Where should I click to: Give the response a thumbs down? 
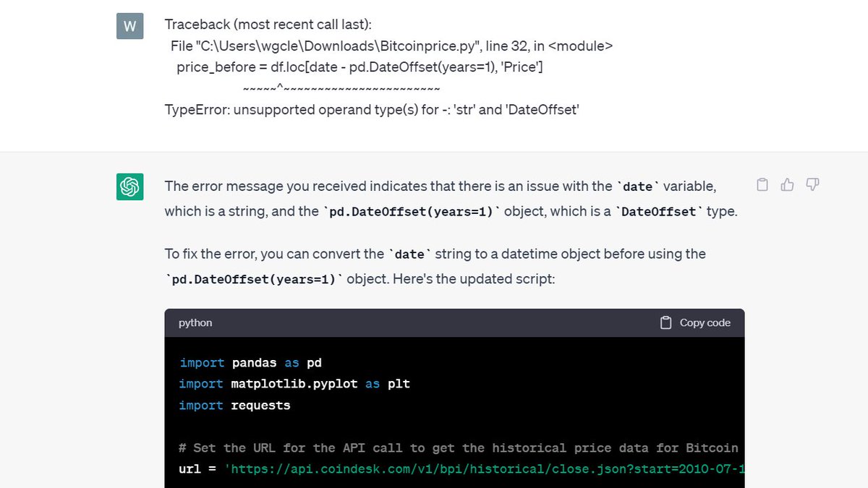coord(812,185)
